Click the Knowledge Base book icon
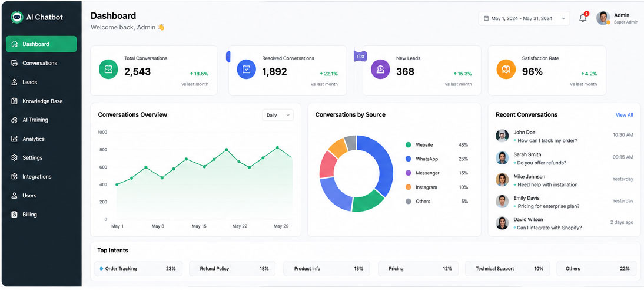 (x=14, y=101)
